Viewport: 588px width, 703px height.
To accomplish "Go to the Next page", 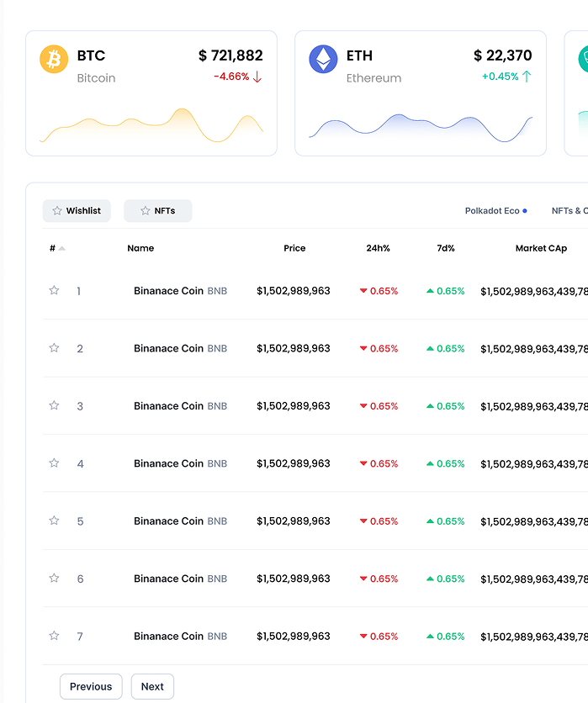I will 152,686.
